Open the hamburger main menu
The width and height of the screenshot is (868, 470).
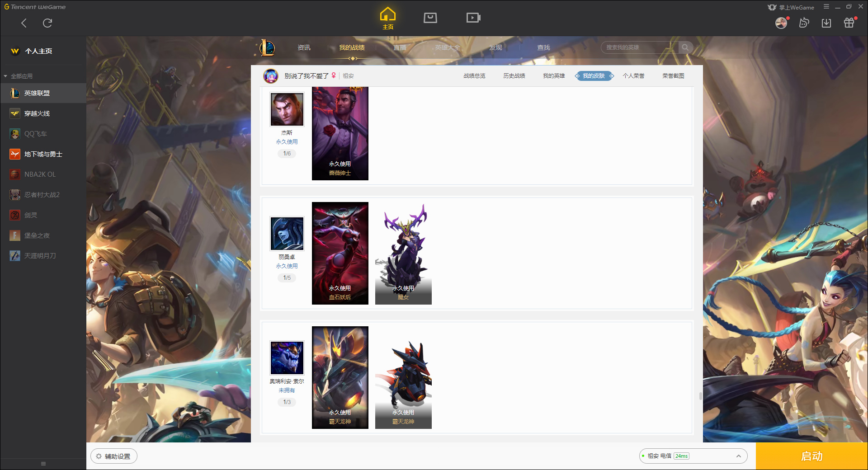[x=826, y=7]
